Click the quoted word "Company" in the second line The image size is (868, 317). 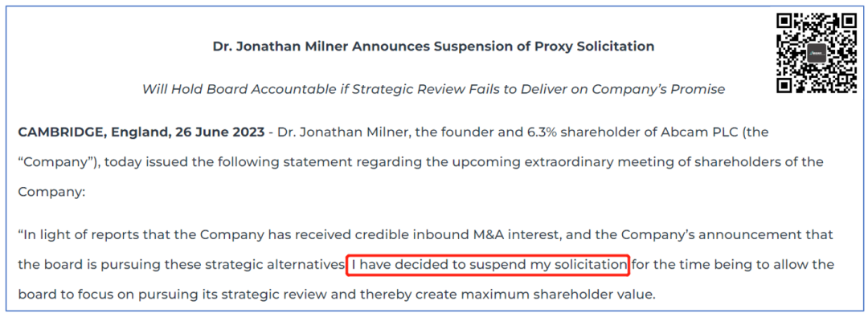tap(57, 163)
